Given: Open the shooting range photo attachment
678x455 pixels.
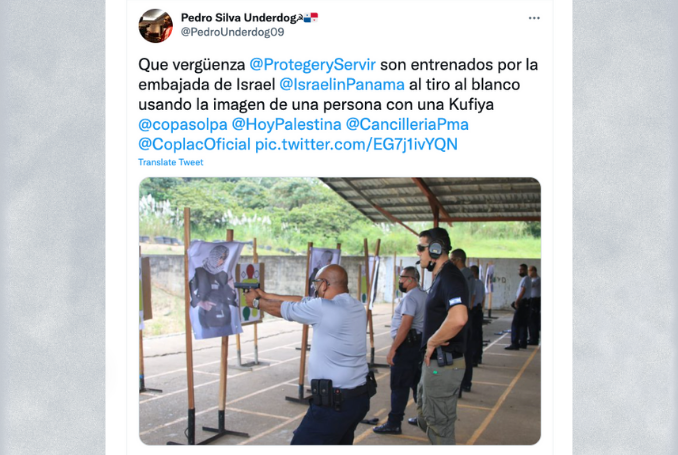Looking at the screenshot, I should coord(340,311).
